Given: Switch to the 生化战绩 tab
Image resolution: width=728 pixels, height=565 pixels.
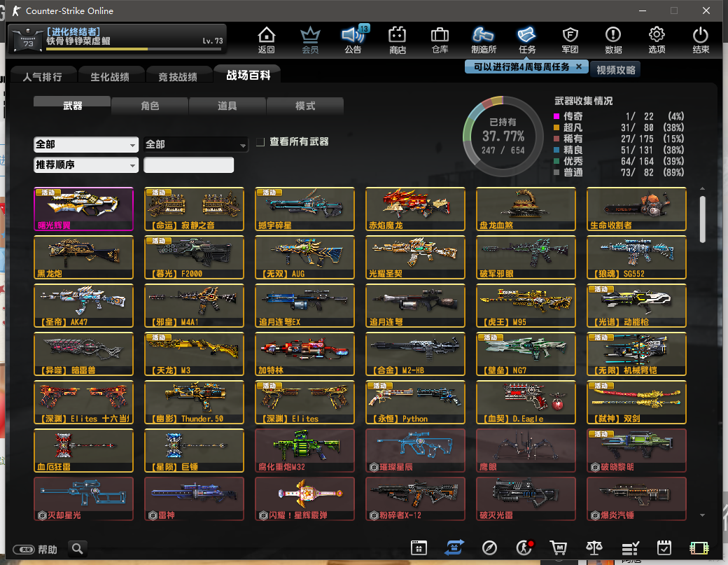Looking at the screenshot, I should (110, 76).
